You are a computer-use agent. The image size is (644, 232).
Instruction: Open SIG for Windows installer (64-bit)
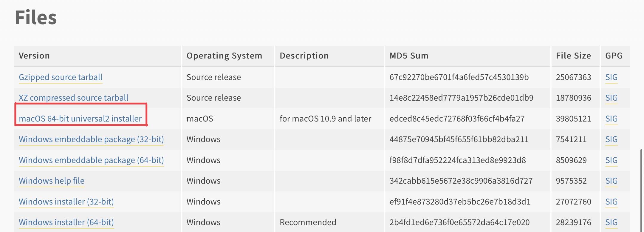coord(611,222)
